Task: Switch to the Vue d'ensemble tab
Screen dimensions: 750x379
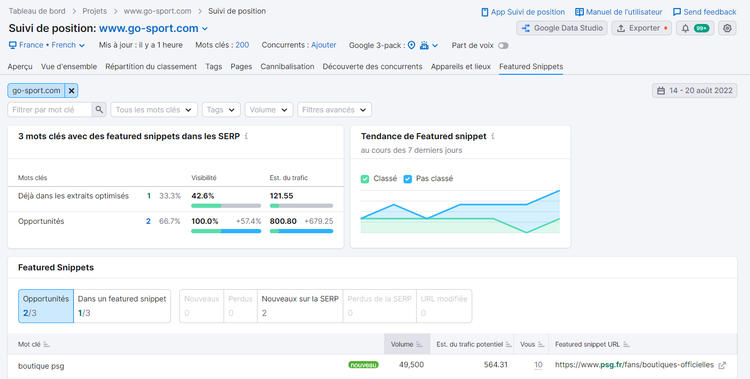Action: [x=69, y=67]
